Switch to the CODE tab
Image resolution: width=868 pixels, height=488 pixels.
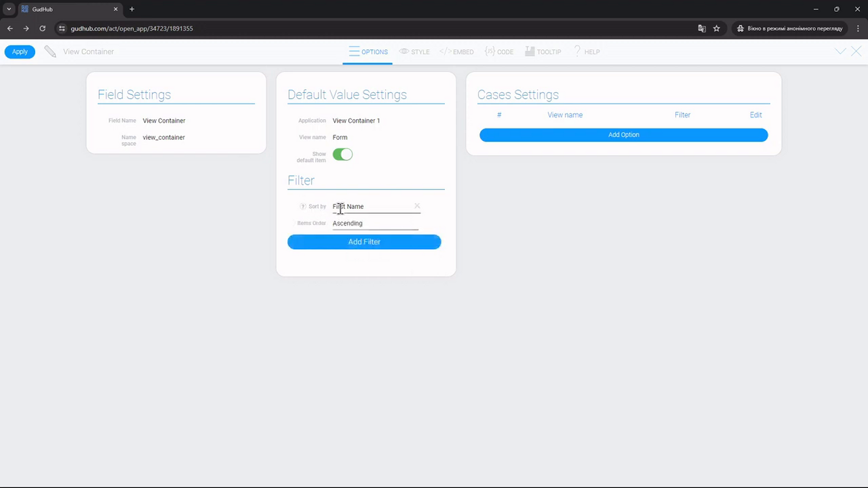coord(499,52)
